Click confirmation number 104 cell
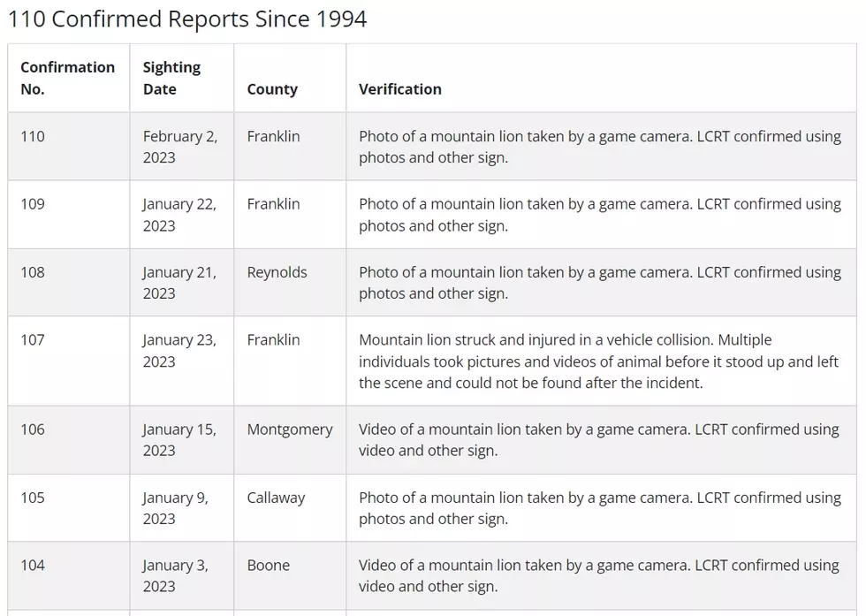The height and width of the screenshot is (616, 866). pos(69,575)
